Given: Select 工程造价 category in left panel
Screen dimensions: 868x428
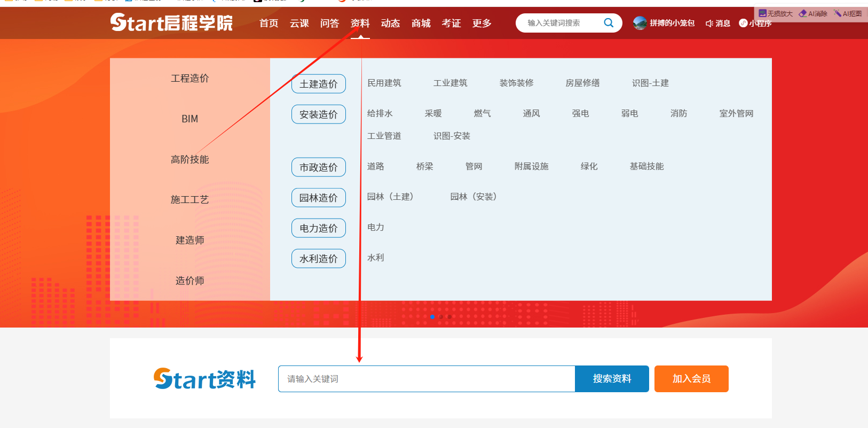Looking at the screenshot, I should [190, 79].
